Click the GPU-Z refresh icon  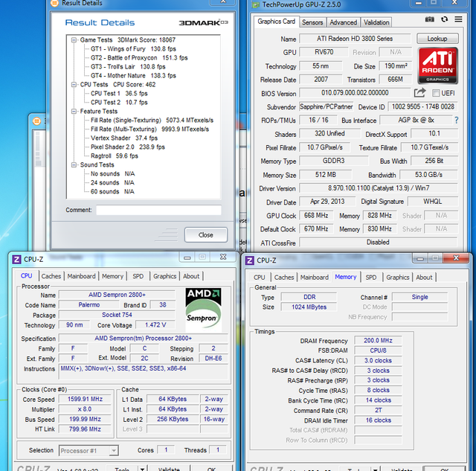pyautogui.click(x=445, y=19)
